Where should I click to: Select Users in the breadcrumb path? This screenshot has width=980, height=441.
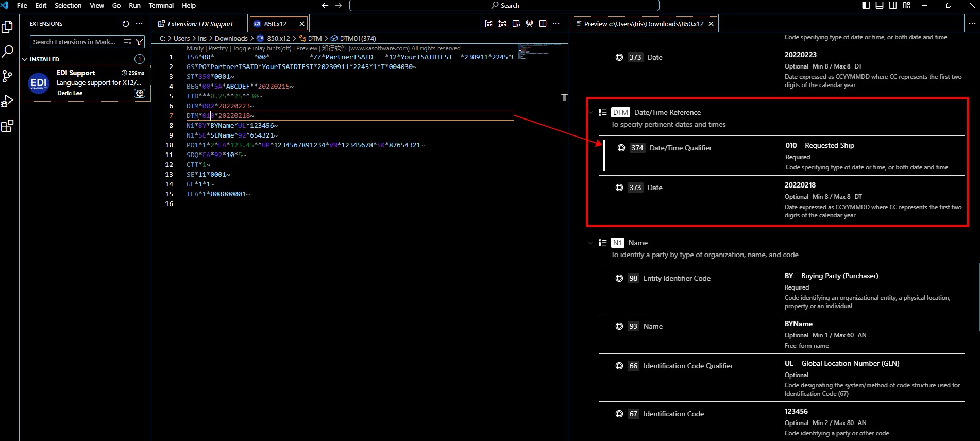(182, 38)
